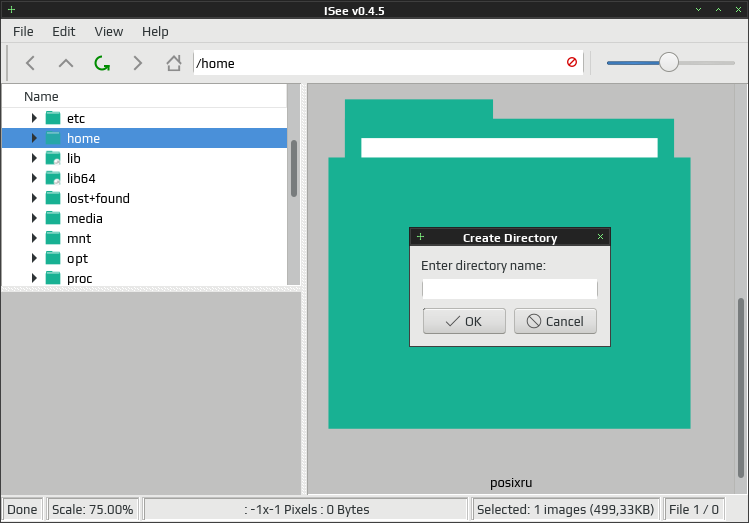Expand the proc tree node

pos(34,278)
